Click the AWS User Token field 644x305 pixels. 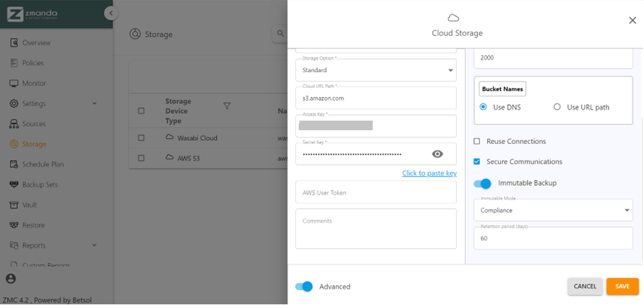pos(376,192)
